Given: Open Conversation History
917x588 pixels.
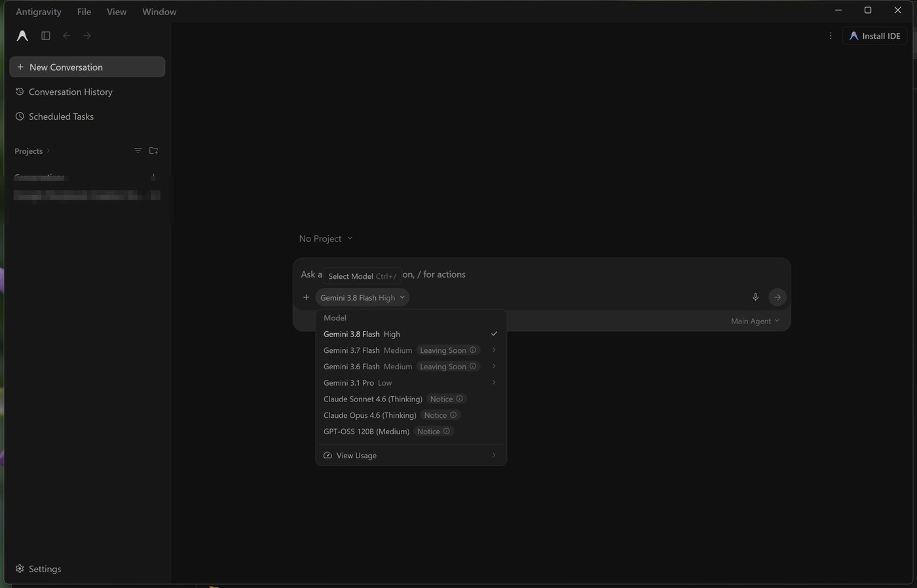Looking at the screenshot, I should pos(87,92).
